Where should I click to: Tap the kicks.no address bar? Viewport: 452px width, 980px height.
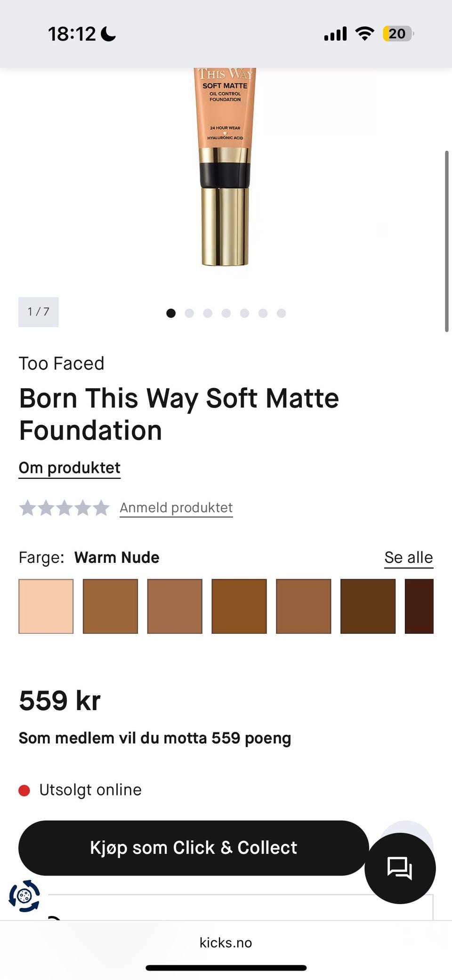point(226,942)
